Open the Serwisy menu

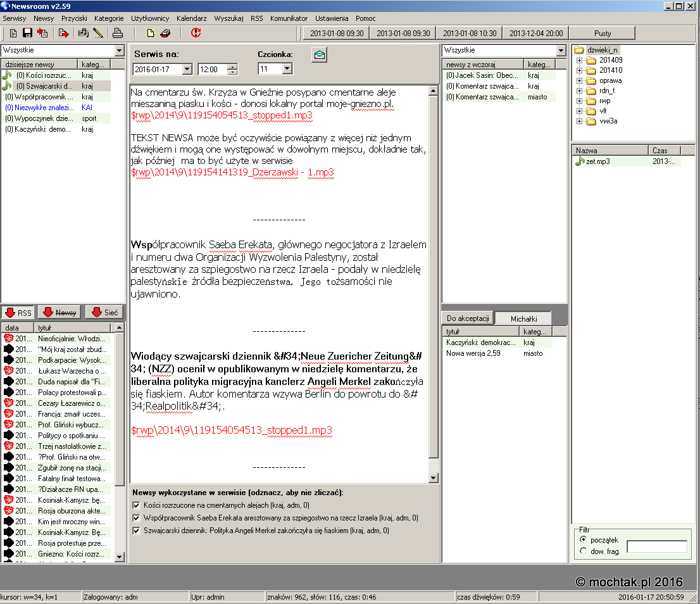[15, 18]
